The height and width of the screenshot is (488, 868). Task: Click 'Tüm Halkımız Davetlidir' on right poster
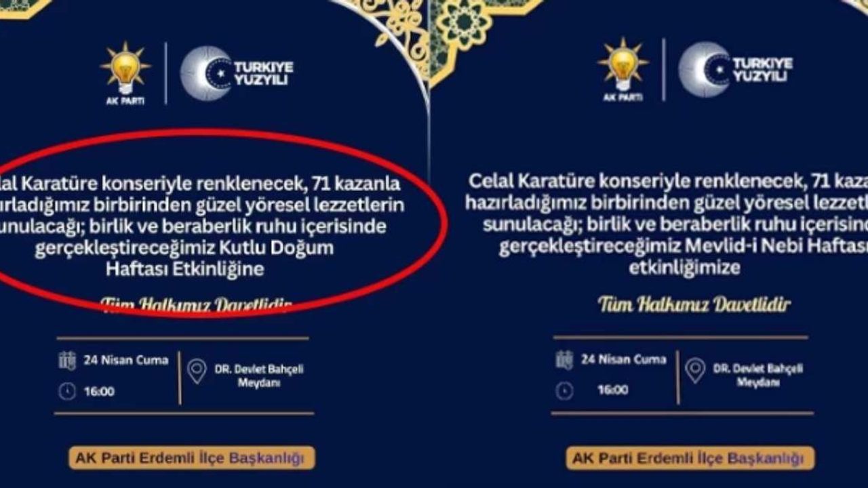694,304
